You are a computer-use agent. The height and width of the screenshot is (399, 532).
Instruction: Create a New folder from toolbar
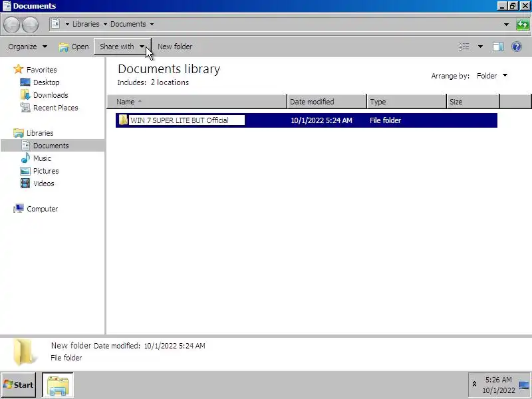pos(175,47)
